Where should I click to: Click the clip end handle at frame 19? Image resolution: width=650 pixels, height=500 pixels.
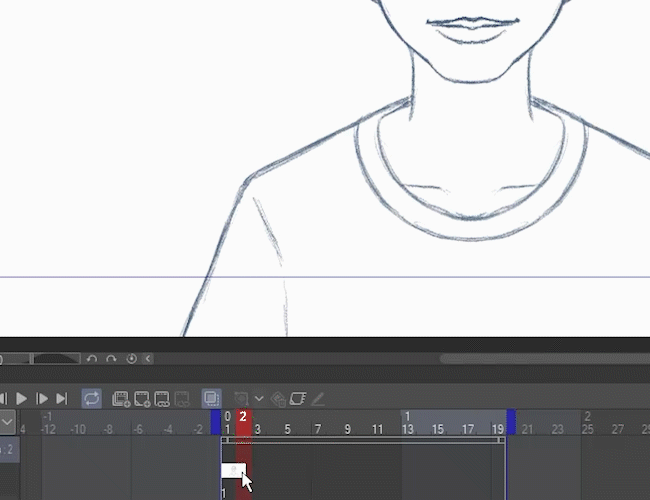click(x=501, y=440)
